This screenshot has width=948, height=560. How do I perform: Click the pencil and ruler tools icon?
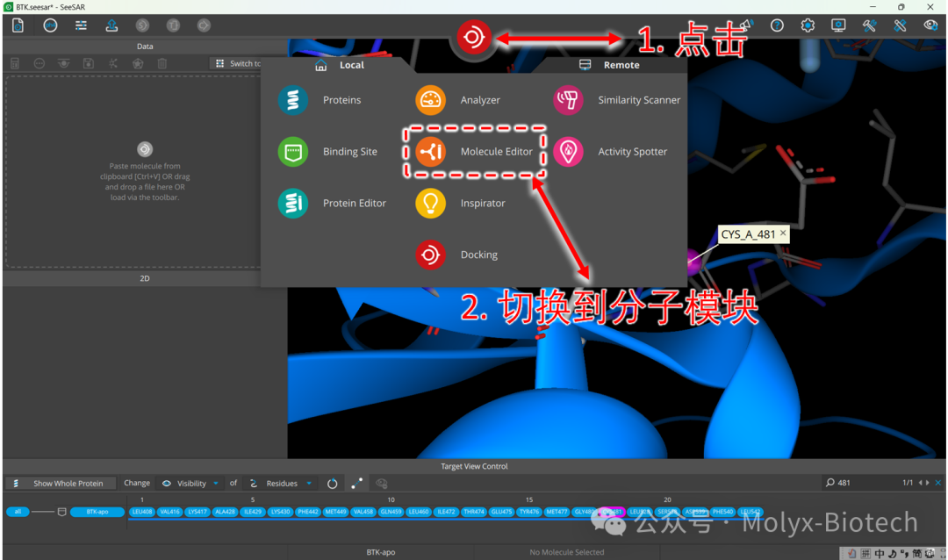click(901, 25)
